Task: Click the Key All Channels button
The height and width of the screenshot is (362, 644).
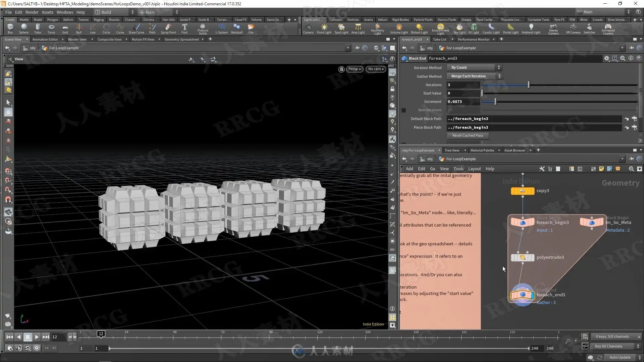Action: tap(608, 346)
